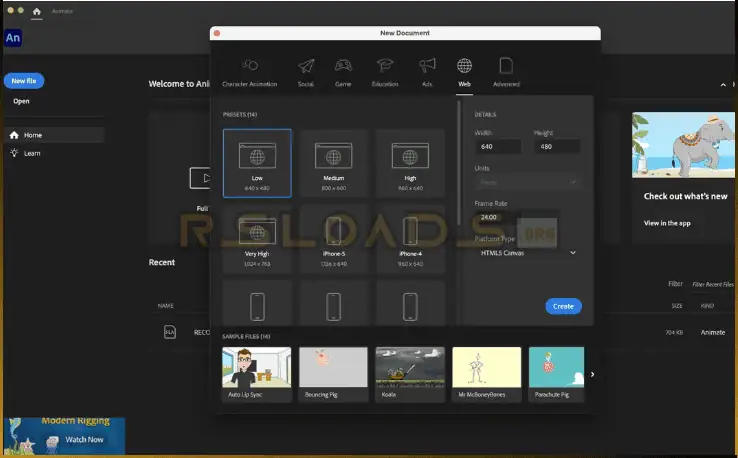Expand the Platform Type HTML5 Canvas dropdown
The height and width of the screenshot is (458, 738).
click(527, 253)
